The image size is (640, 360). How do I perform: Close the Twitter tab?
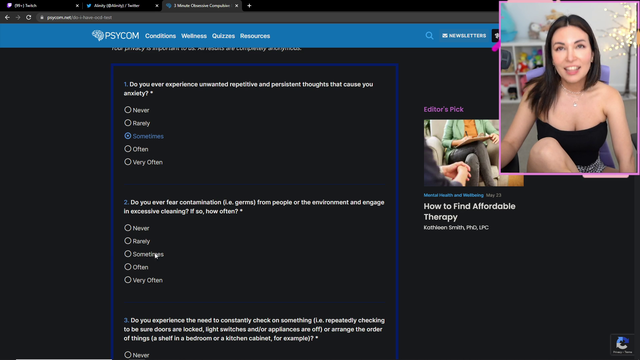pyautogui.click(x=157, y=6)
